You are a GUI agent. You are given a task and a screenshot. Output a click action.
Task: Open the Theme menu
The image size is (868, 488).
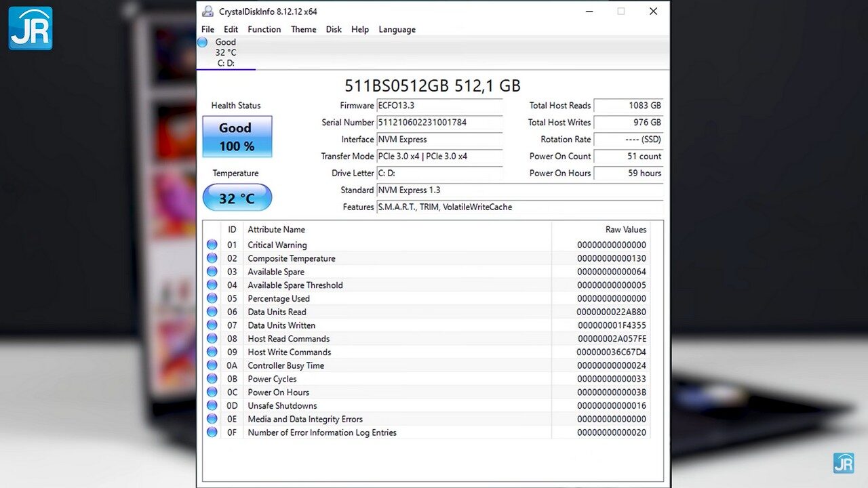click(303, 29)
